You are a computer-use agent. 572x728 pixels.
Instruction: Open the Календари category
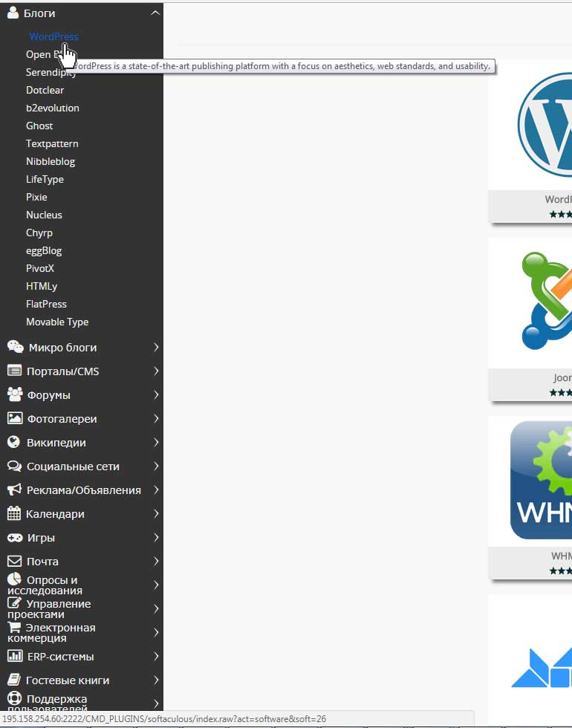(x=55, y=514)
